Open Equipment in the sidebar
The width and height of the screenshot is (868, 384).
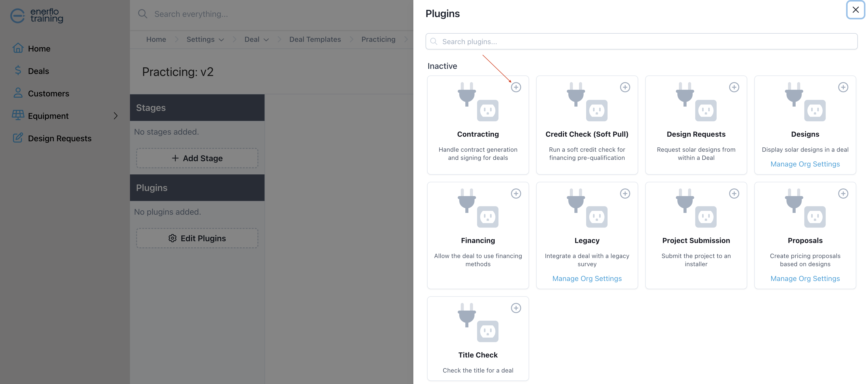point(48,116)
